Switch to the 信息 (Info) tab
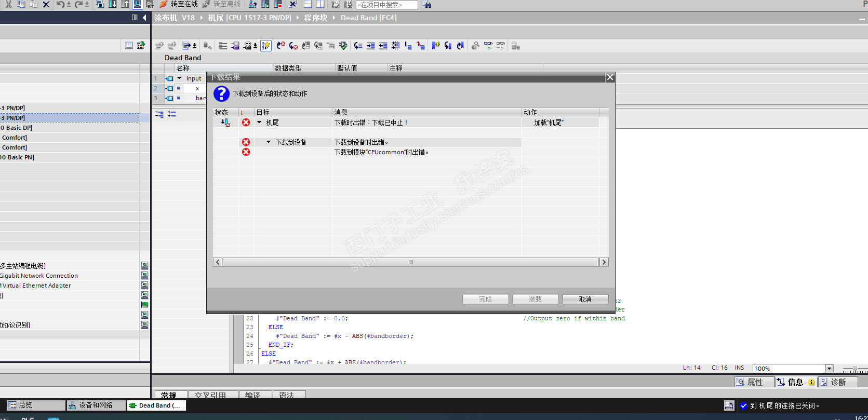The height and width of the screenshot is (420, 868). (x=796, y=382)
